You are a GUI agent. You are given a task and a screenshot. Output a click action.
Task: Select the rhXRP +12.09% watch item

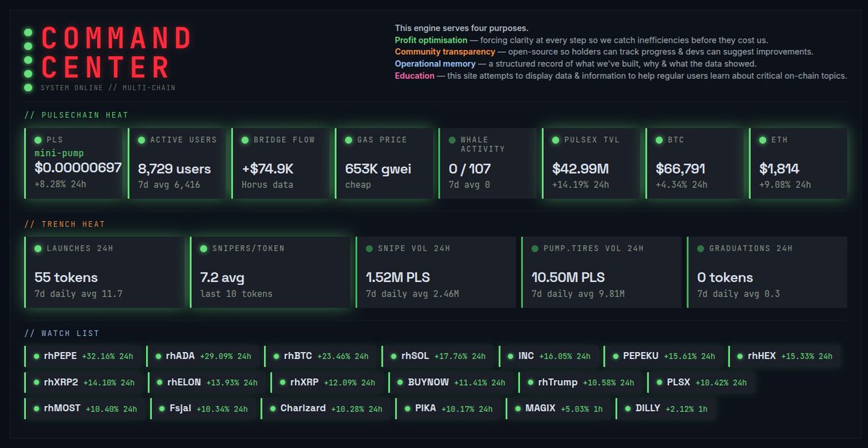[326, 382]
